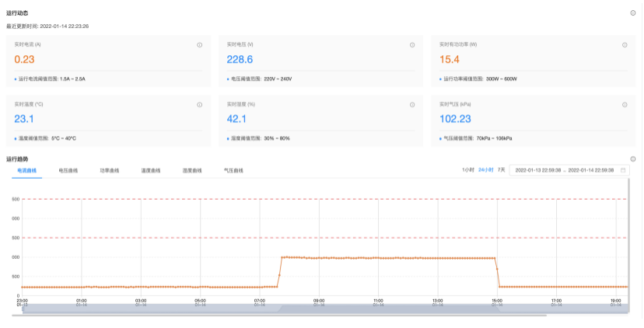Viewport: 644px width, 328px height.
Task: Click the 23:00 x-axis time label
Action: [x=23, y=301]
